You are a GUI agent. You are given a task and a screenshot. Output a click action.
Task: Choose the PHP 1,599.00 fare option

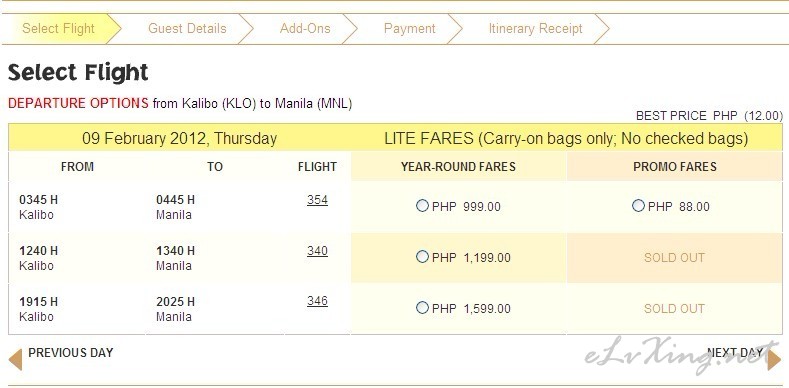coord(422,307)
